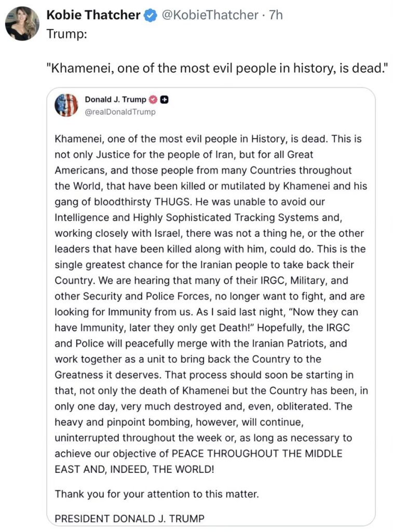Viewport: 393px width, 532px height.
Task: Click the black plus badge beside Trump's name
Action: pyautogui.click(x=164, y=100)
